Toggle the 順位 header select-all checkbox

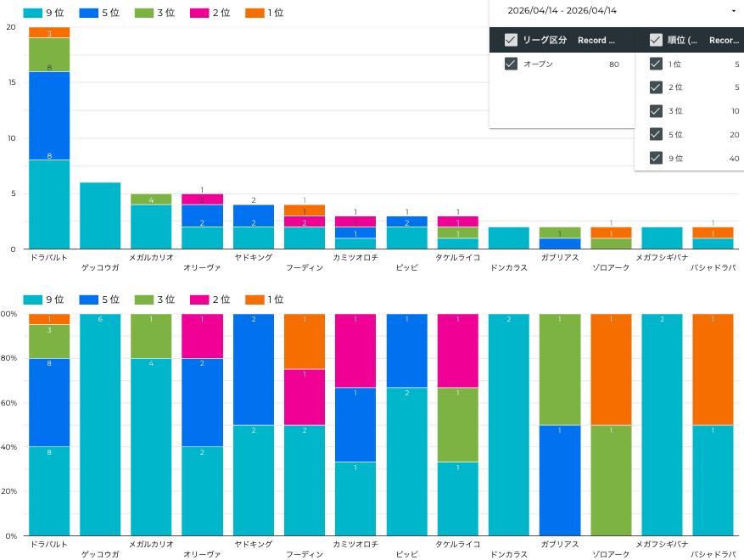[655, 40]
